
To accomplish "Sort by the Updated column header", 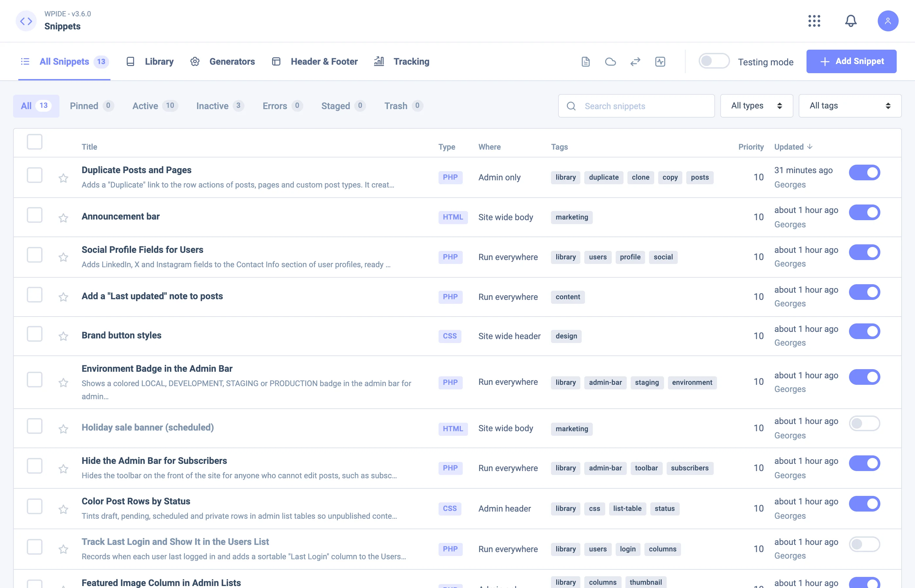I will (793, 147).
